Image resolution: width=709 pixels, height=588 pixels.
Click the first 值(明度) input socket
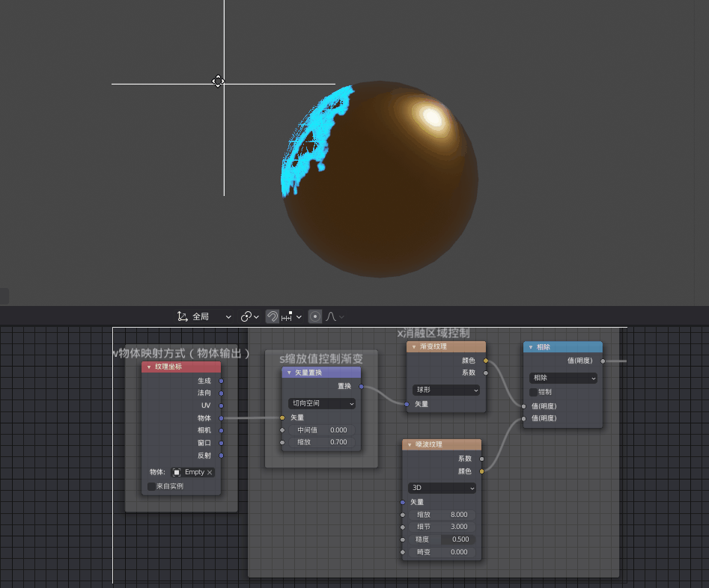(523, 406)
